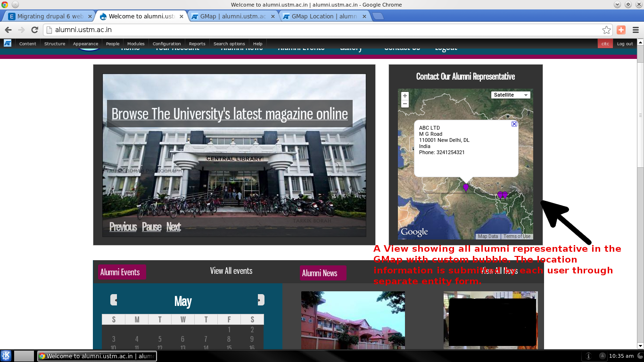The width and height of the screenshot is (644, 362).
Task: Go to the next calendar month
Action: point(261,300)
